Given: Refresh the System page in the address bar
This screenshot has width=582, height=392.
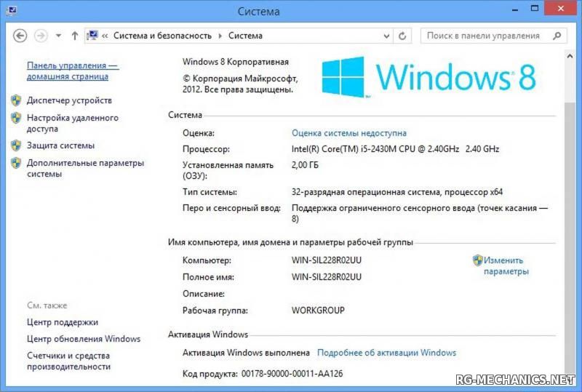Looking at the screenshot, I should click(402, 36).
